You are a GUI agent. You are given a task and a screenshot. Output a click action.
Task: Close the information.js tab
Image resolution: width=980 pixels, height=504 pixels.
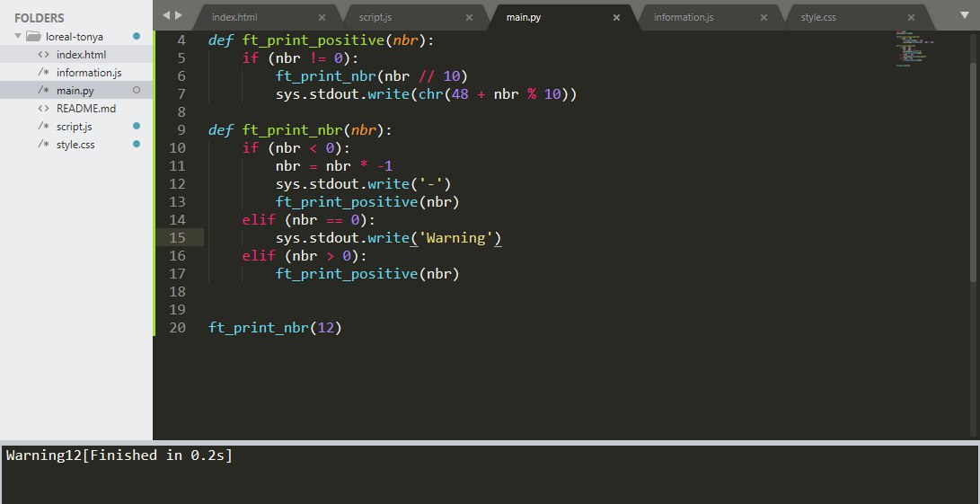click(764, 17)
